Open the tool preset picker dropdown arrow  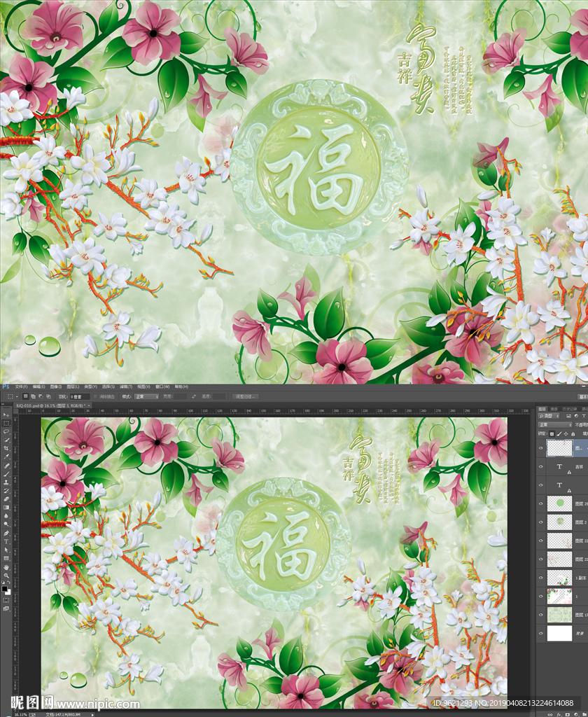click(17, 396)
